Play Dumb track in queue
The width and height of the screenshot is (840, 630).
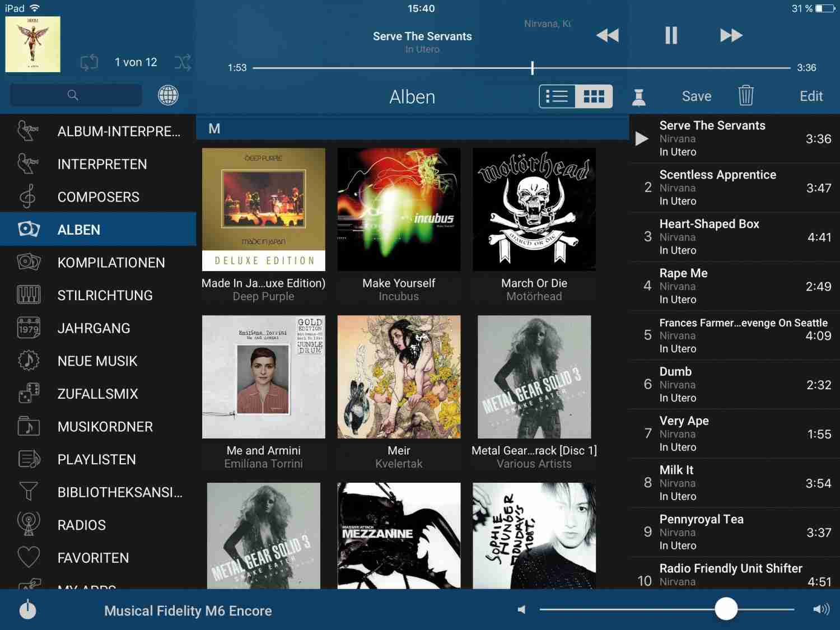735,385
